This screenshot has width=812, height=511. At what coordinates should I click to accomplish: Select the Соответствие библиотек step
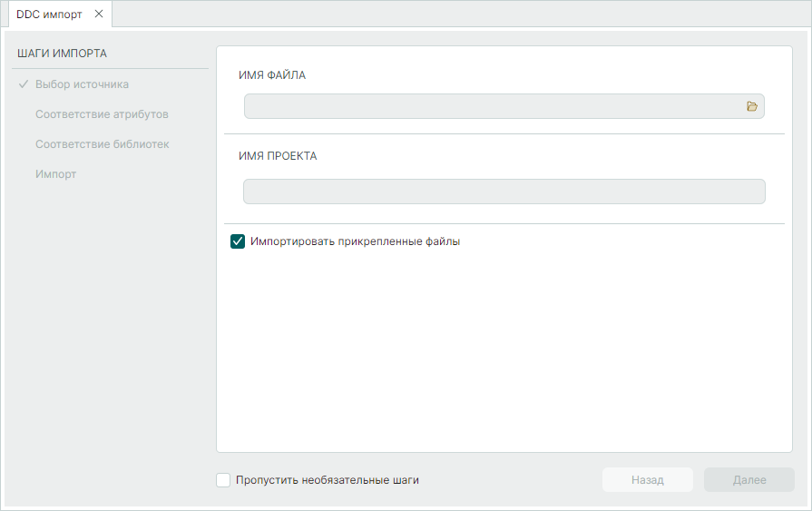103,144
